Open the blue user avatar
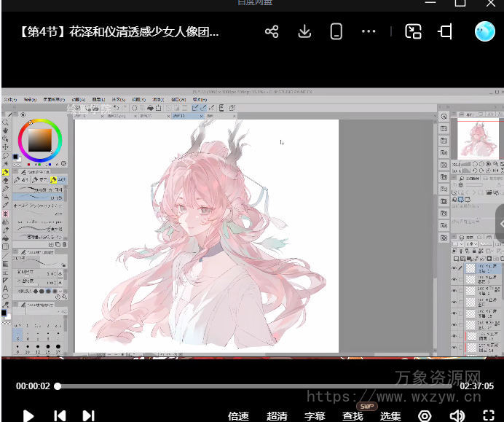The width and height of the screenshot is (504, 422). [x=484, y=31]
